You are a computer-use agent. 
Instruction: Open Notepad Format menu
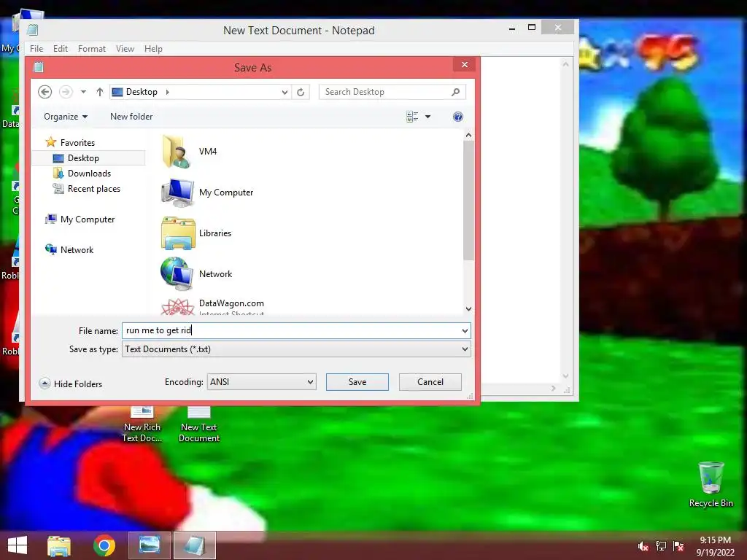tap(91, 49)
